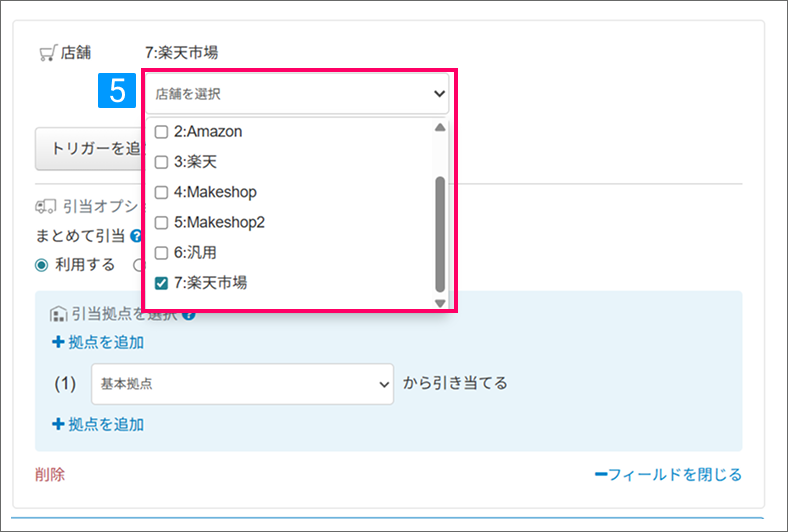Click the red 削除 link
The height and width of the screenshot is (532, 788).
point(49,474)
